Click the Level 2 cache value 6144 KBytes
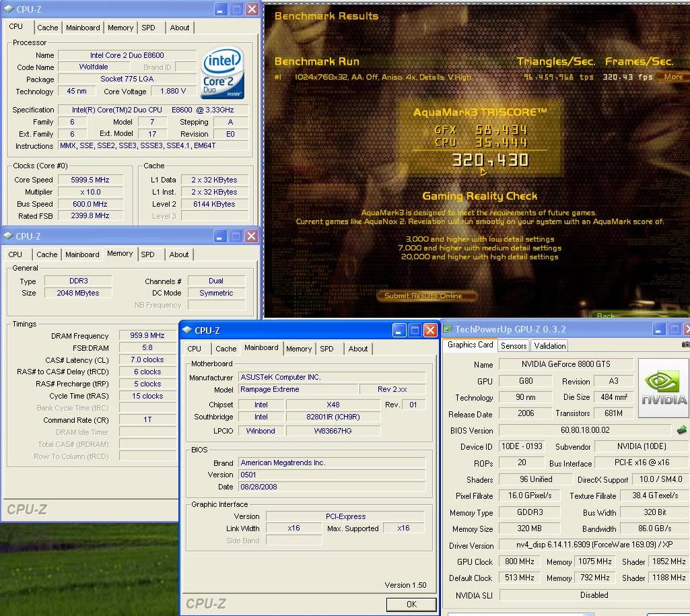 [214, 204]
